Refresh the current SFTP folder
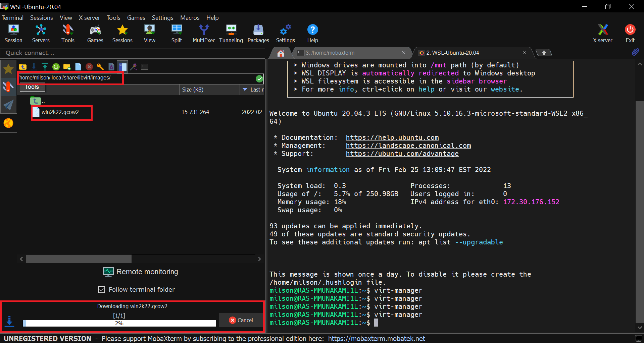This screenshot has height=343, width=644. [x=56, y=67]
